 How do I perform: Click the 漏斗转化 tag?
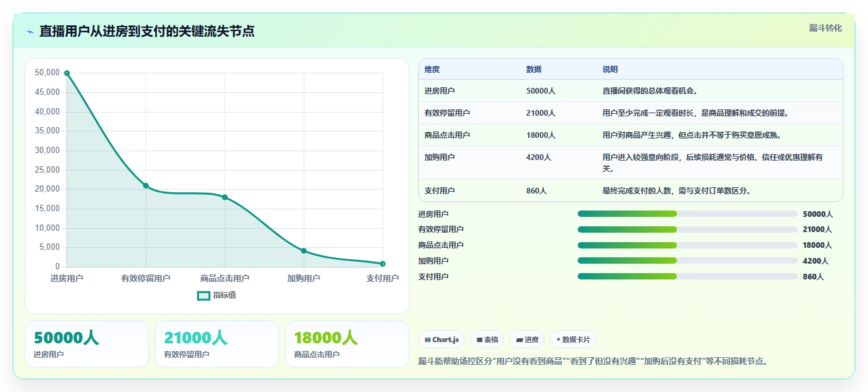point(825,28)
